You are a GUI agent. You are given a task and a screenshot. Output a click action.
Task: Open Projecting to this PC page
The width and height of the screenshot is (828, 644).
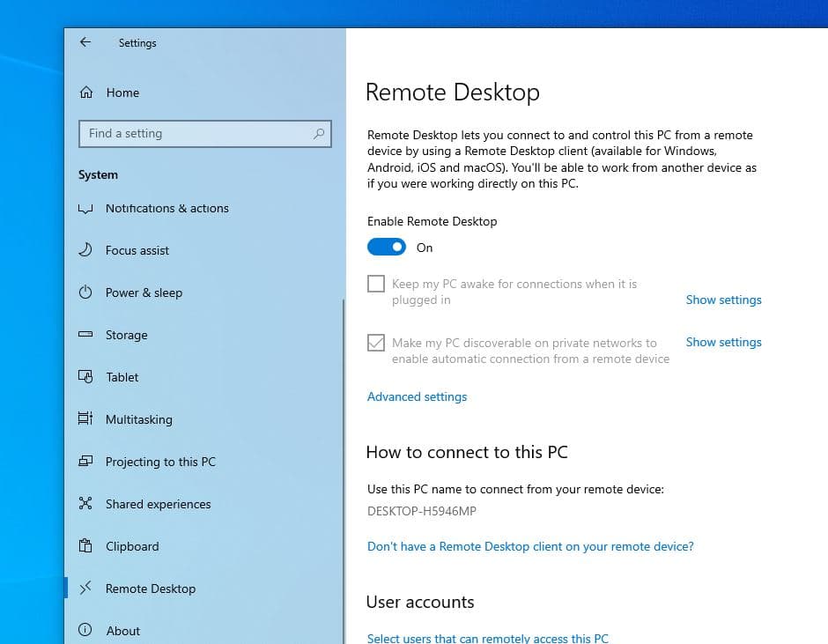point(160,462)
